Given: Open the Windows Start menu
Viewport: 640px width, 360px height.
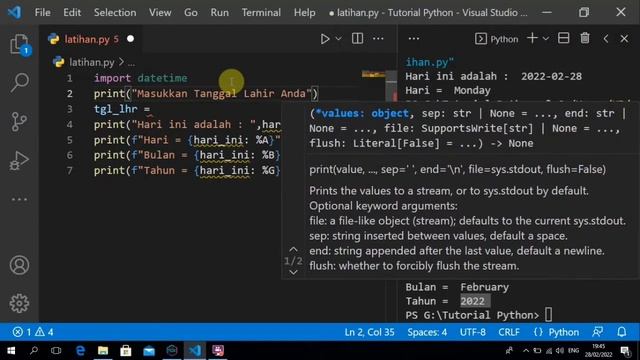Looking at the screenshot, I should [11, 351].
